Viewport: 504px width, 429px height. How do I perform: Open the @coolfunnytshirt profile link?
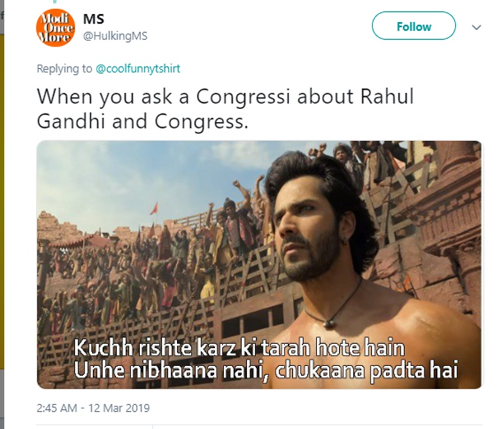pyautogui.click(x=138, y=68)
